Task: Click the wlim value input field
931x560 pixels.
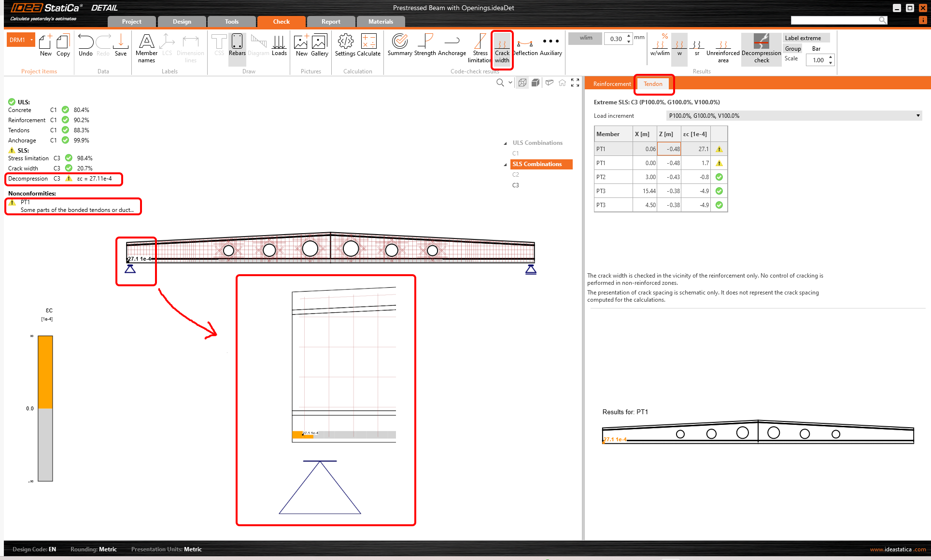Action: 615,39
